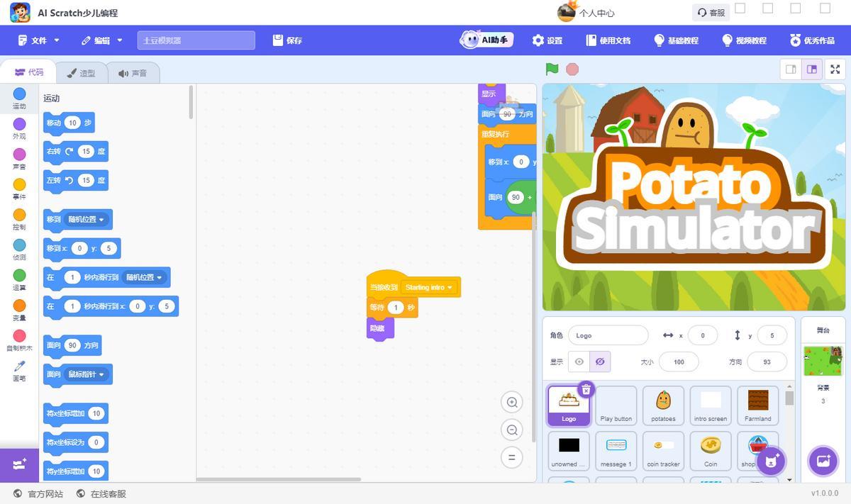This screenshot has height=504, width=851.
Task: Hide the sprite with crossed-eye icon
Action: [x=599, y=362]
